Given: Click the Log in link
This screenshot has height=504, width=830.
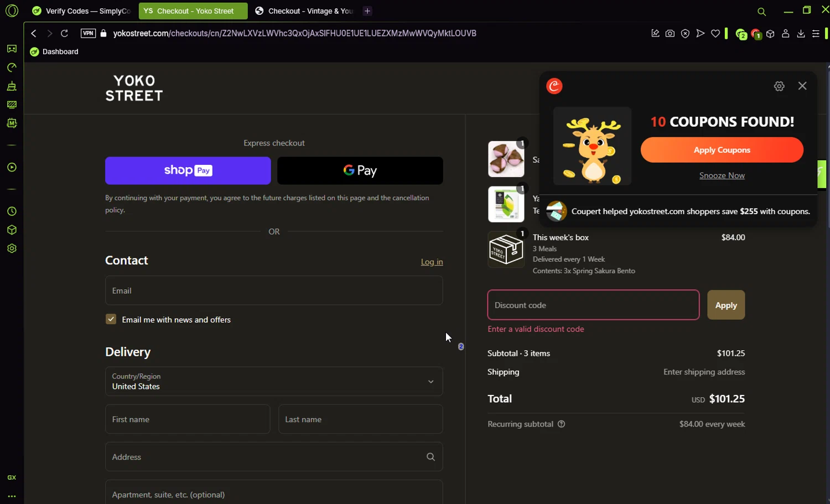Looking at the screenshot, I should [x=432, y=262].
